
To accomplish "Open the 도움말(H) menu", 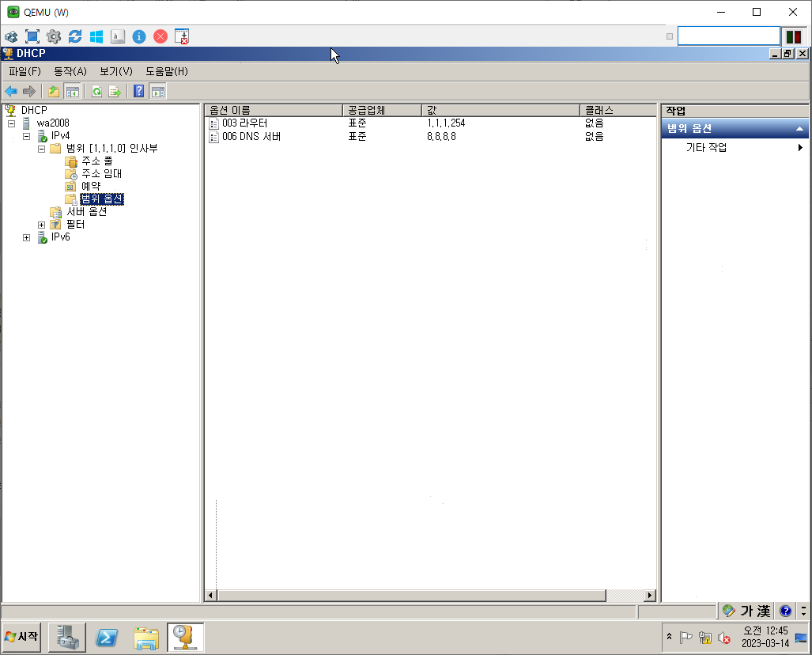I will coord(167,71).
